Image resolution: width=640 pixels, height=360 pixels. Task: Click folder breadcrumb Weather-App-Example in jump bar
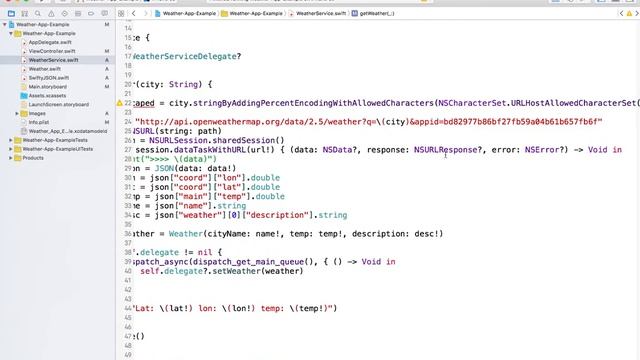pos(252,13)
